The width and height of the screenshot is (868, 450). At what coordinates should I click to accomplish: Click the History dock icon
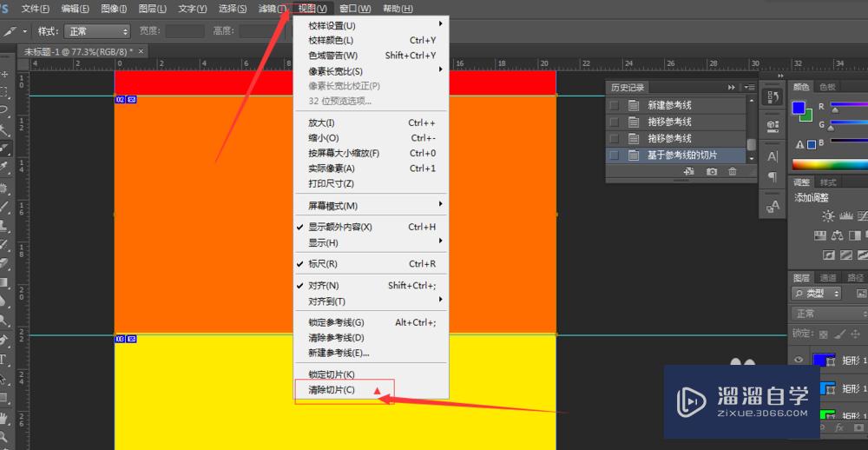(773, 97)
